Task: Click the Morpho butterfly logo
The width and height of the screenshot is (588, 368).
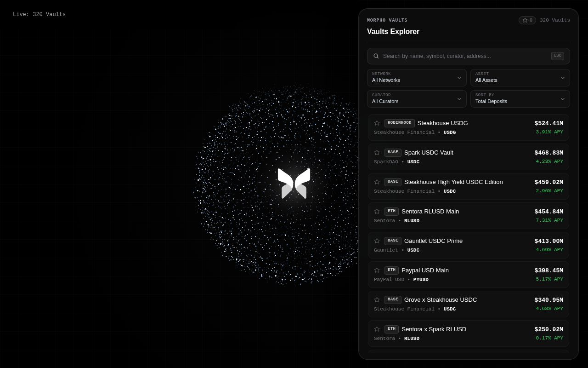Action: point(294,183)
